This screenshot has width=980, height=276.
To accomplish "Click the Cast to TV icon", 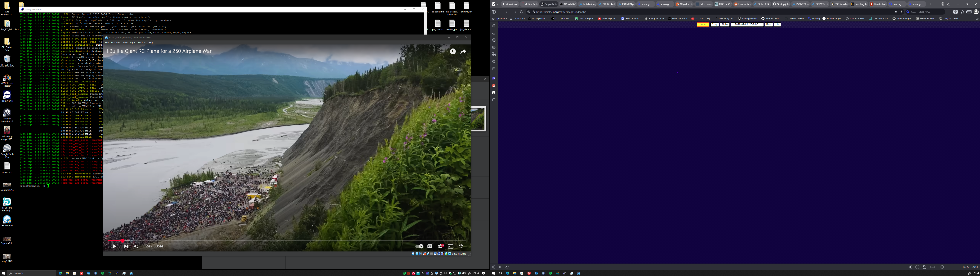I will (451, 246).
